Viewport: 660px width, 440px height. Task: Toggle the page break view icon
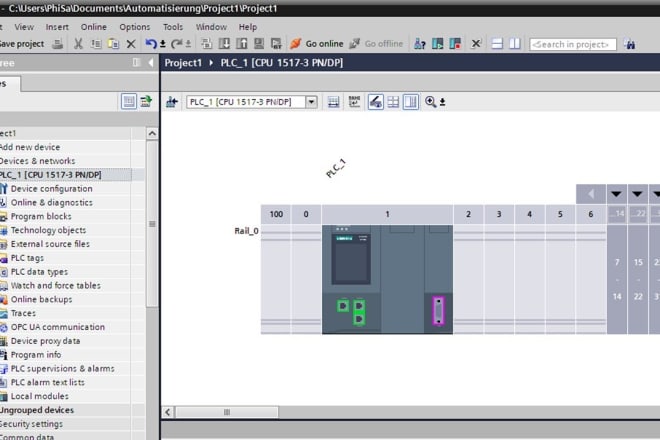411,102
